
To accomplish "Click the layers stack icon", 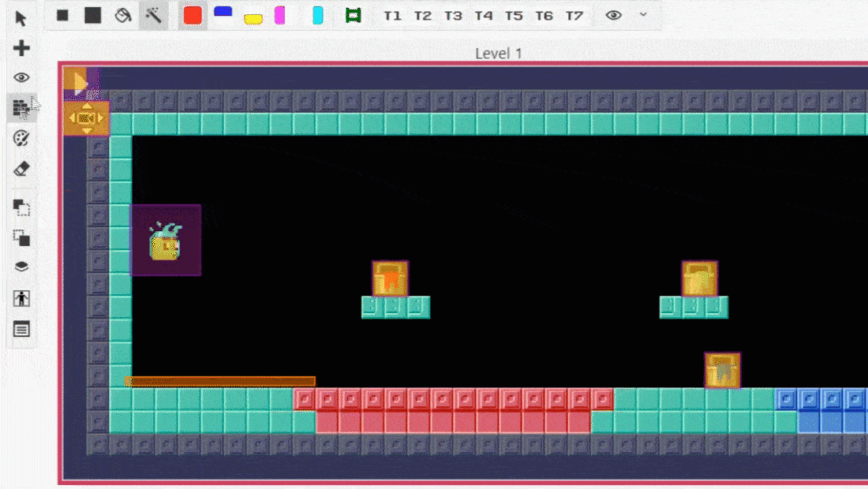I will pyautogui.click(x=21, y=267).
